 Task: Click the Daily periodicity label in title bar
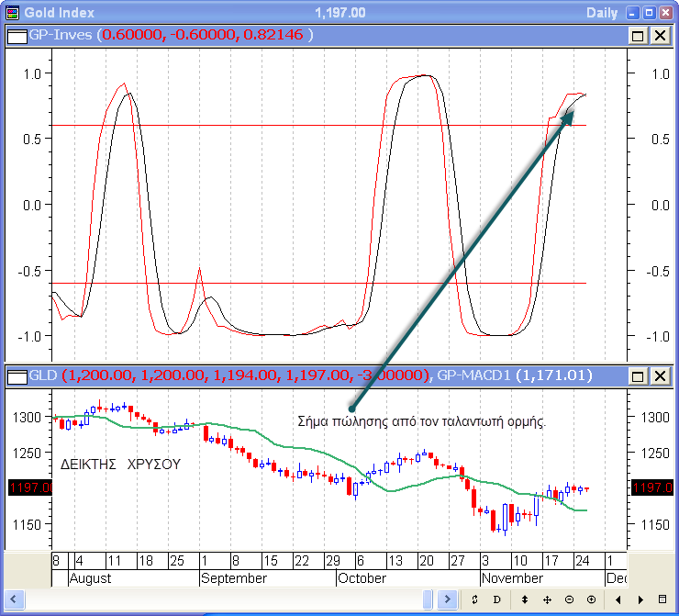click(x=604, y=12)
